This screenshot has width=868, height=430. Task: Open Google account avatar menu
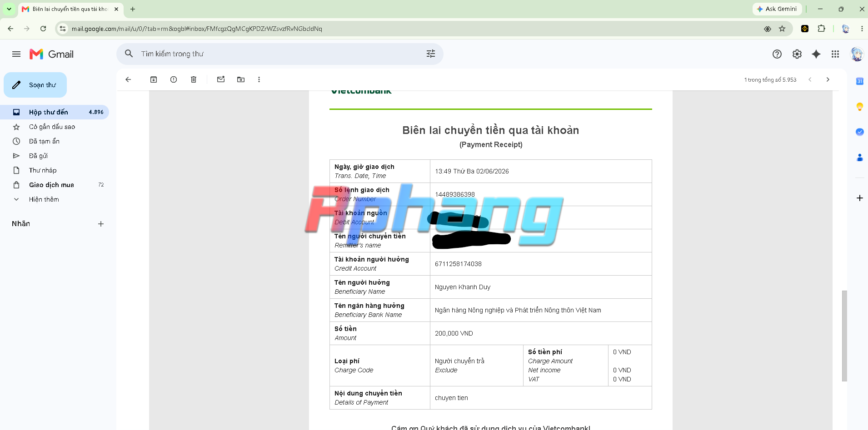coord(857,54)
